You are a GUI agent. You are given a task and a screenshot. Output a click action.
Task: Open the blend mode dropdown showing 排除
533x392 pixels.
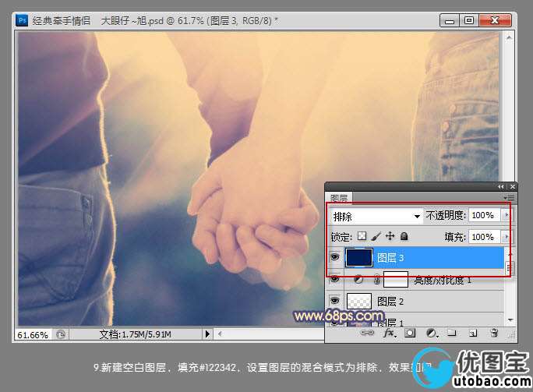pyautogui.click(x=376, y=216)
